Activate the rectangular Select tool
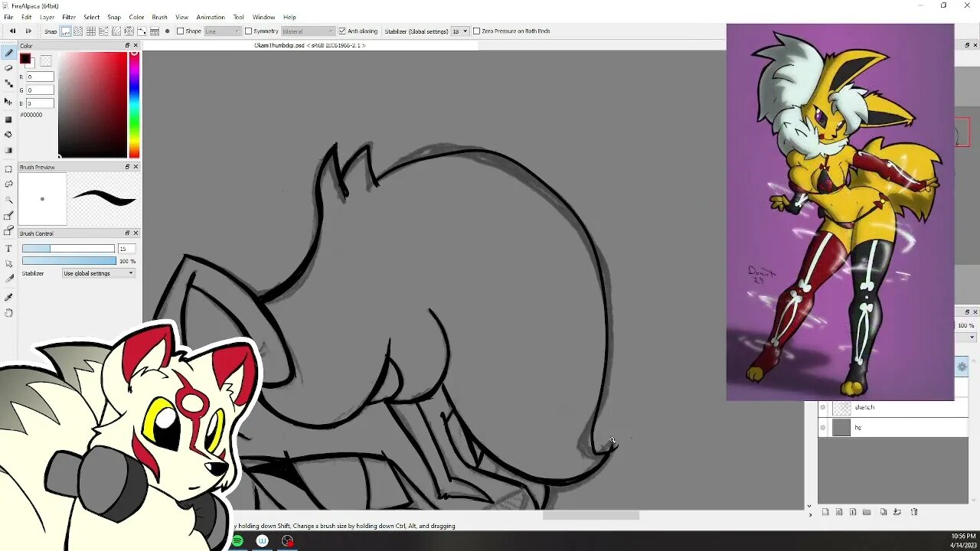Image resolution: width=980 pixels, height=551 pixels. [8, 169]
